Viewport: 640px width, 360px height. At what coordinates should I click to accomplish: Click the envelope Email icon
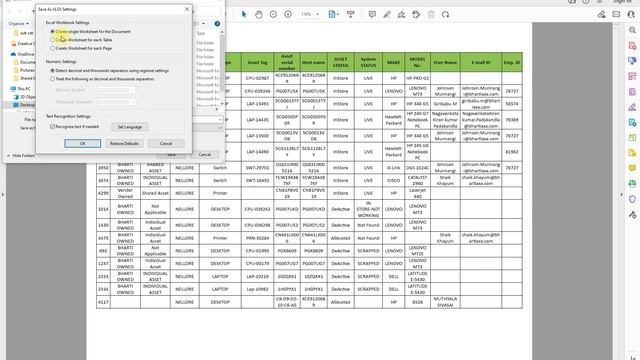[x=616, y=14]
